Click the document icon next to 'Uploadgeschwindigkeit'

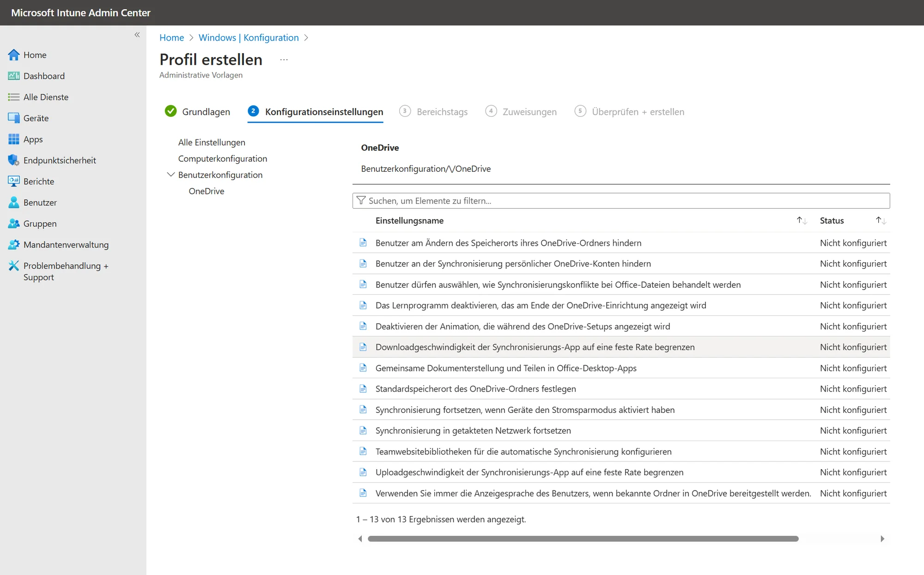coord(363,472)
